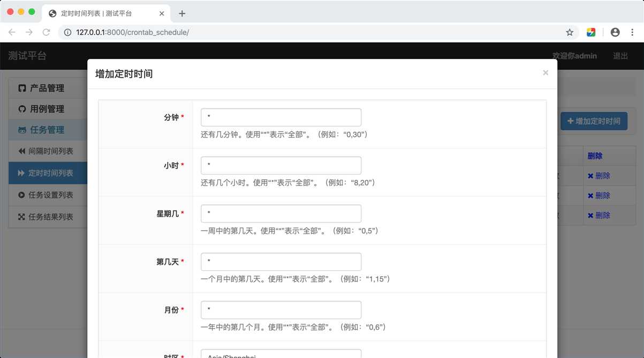Open the browser three-dot menu
The width and height of the screenshot is (644, 358).
tap(632, 32)
